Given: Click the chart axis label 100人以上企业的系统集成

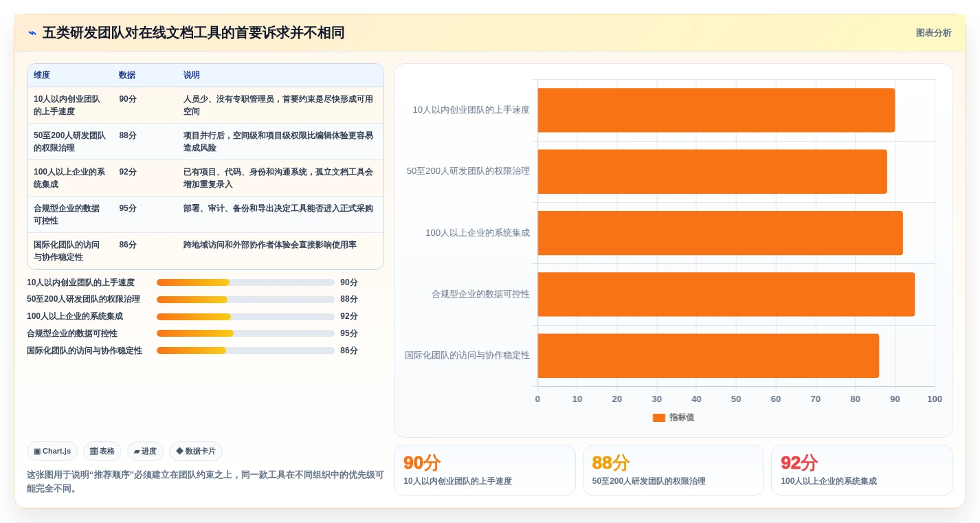Looking at the screenshot, I should tap(478, 233).
